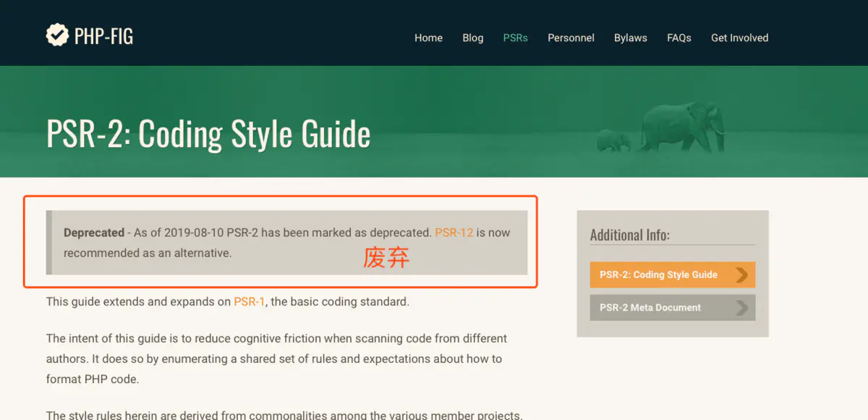This screenshot has height=420, width=868.
Task: Open the Personnel page
Action: pos(571,38)
